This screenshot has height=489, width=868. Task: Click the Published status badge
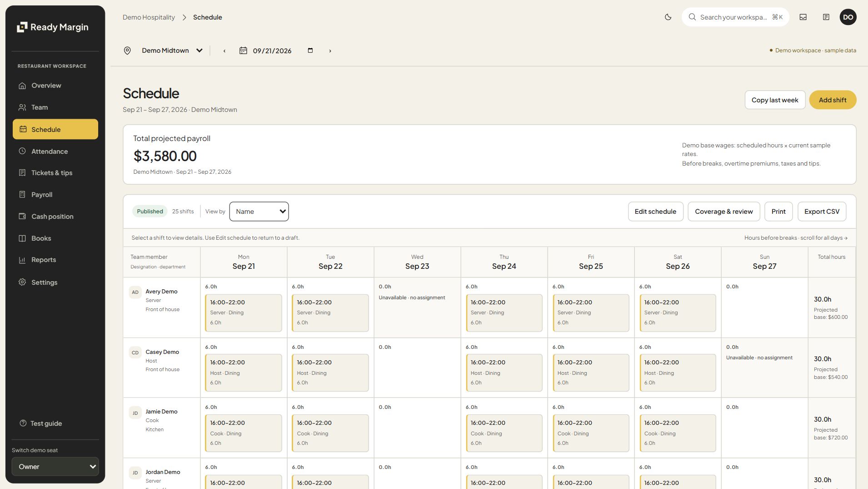pyautogui.click(x=150, y=212)
